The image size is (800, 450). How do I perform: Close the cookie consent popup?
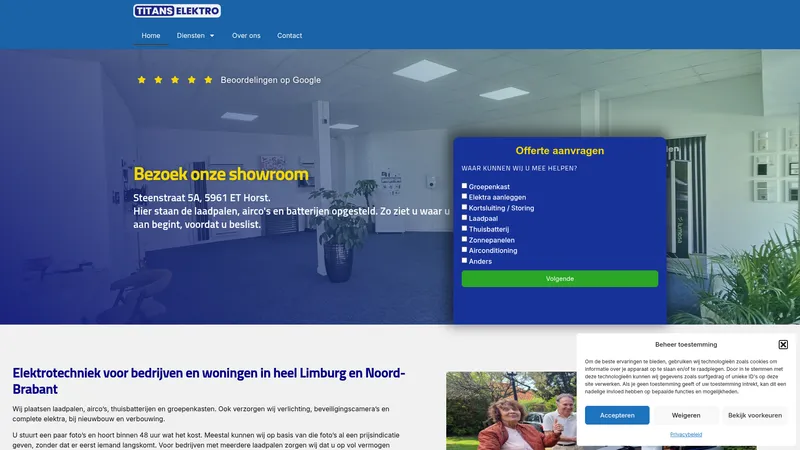[x=783, y=344]
